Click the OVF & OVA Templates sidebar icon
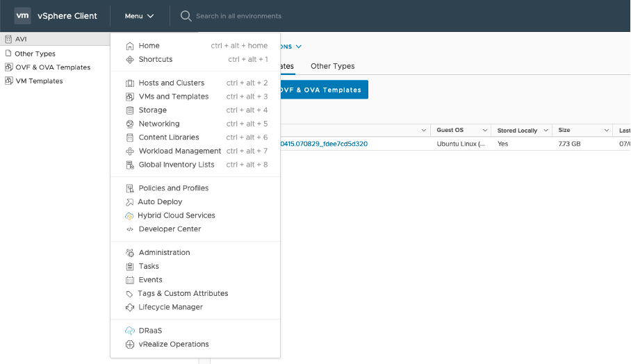Image resolution: width=631 pixels, height=364 pixels. click(x=8, y=67)
